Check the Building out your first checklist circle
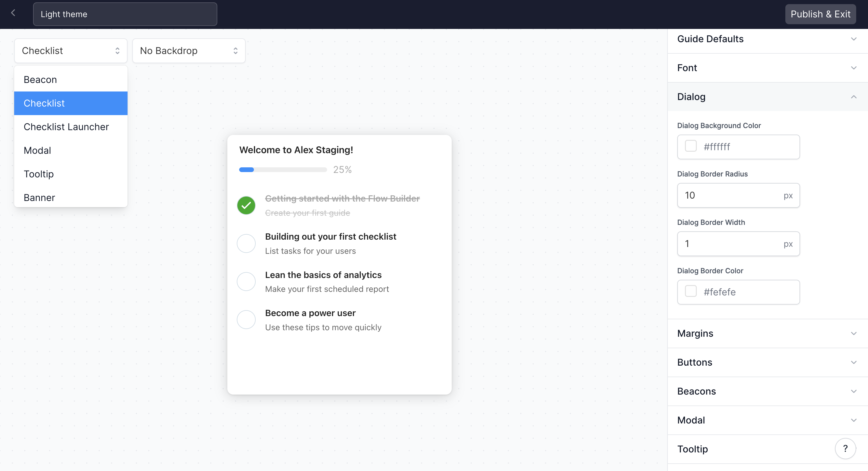Viewport: 868px width, 471px height. click(x=246, y=243)
